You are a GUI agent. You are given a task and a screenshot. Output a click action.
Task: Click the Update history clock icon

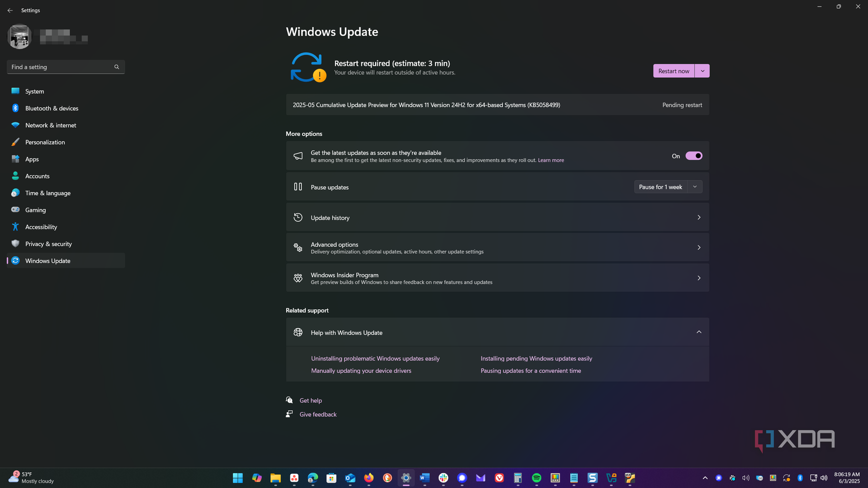pyautogui.click(x=298, y=217)
